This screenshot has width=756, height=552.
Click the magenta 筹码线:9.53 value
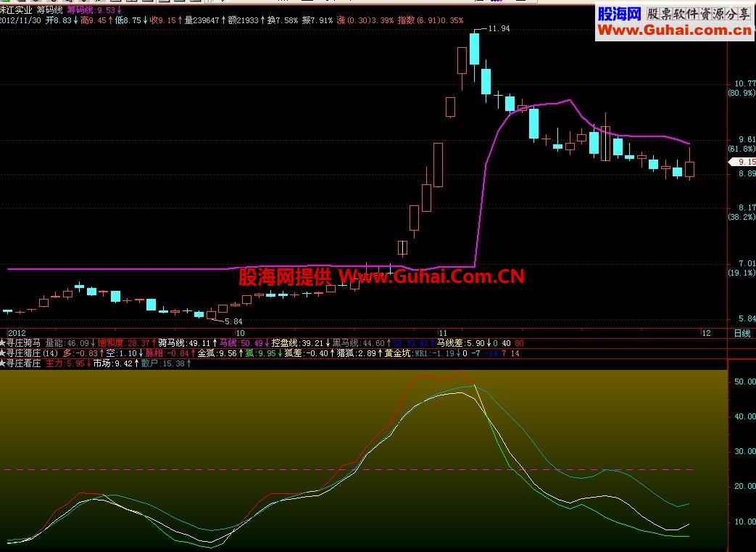coord(94,10)
